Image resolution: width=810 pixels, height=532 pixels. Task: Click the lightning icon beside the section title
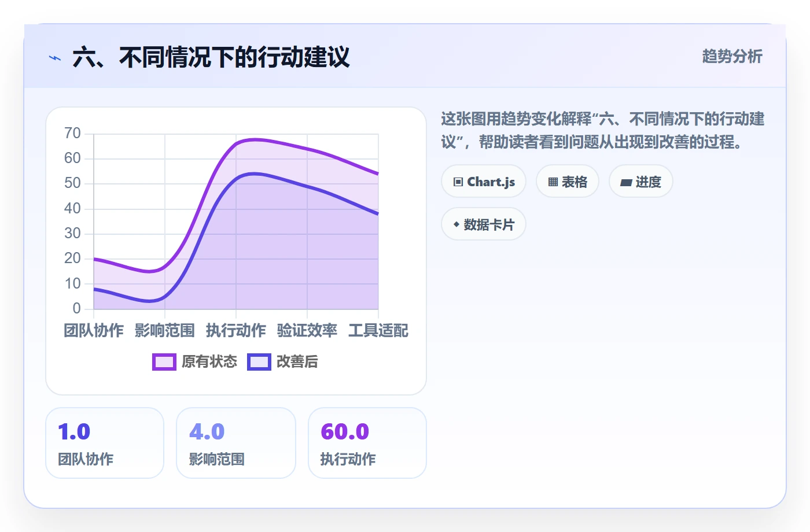click(55, 58)
